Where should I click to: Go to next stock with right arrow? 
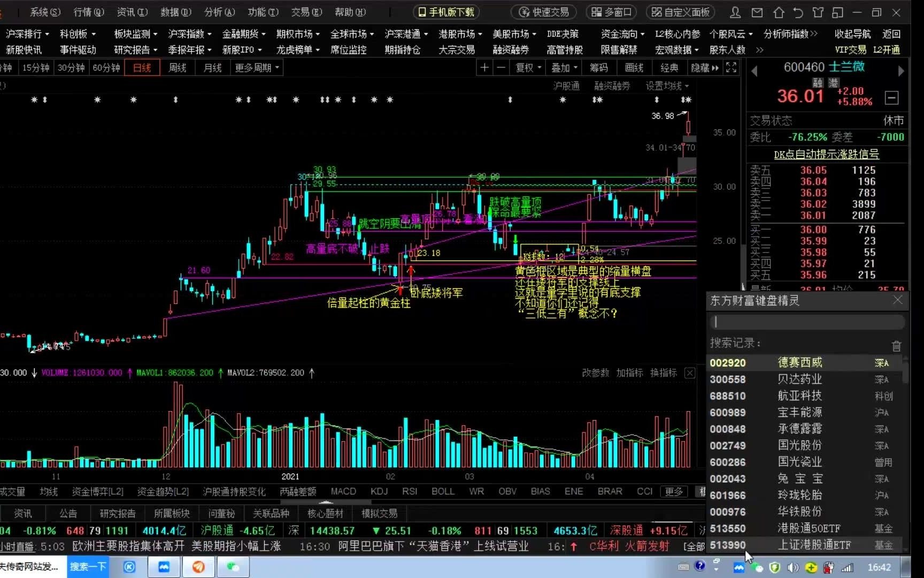tap(901, 71)
